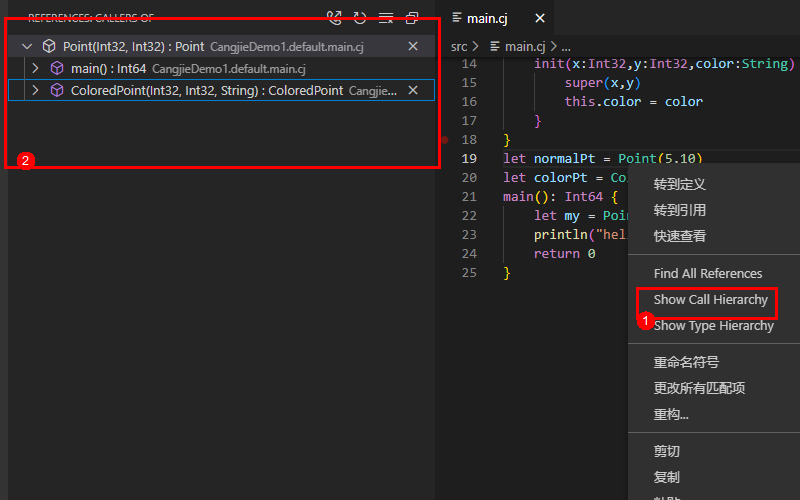Expand the ColoredPoint caller node
Screen dimensions: 800x500
coord(36,90)
